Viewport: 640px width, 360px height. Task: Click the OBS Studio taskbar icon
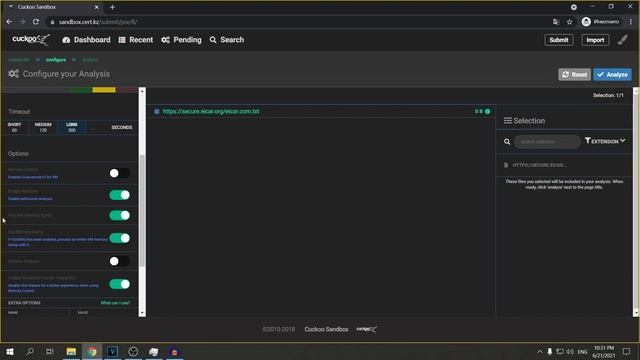pos(133,351)
